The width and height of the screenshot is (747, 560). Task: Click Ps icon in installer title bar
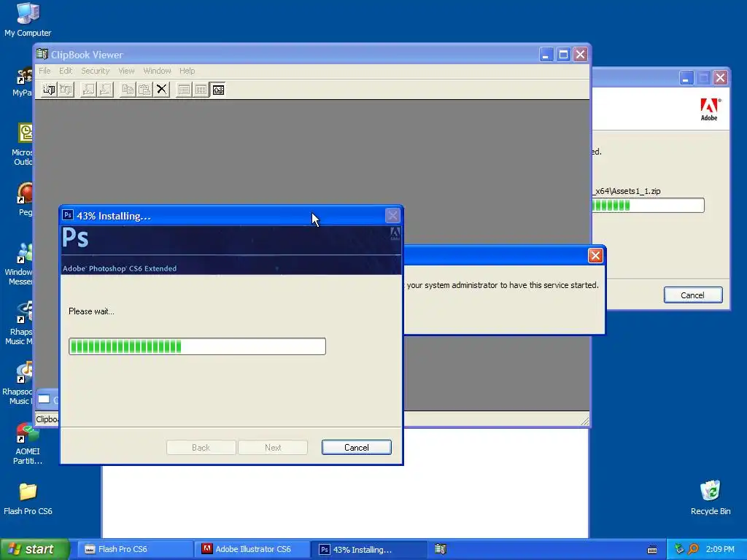coord(68,215)
